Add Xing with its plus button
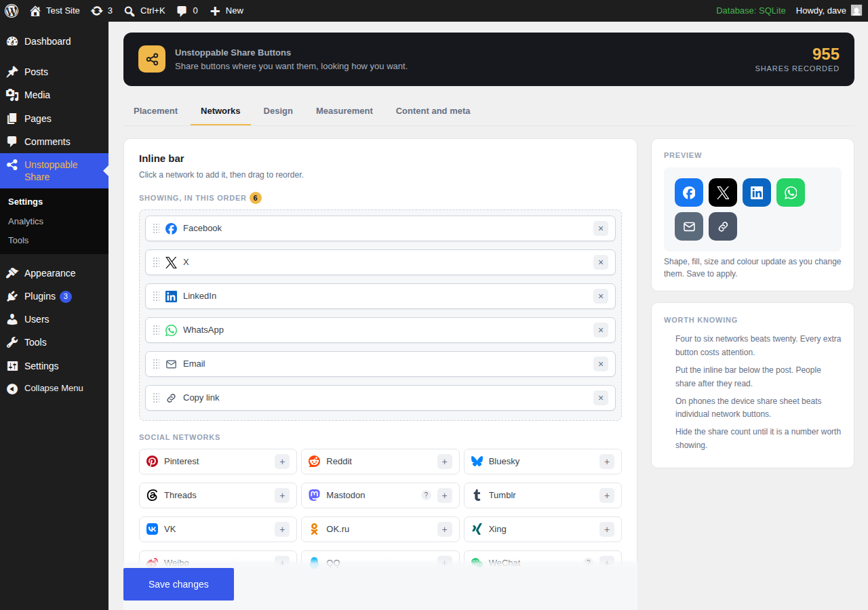Screen dimensions: 868x610 (x=607, y=529)
